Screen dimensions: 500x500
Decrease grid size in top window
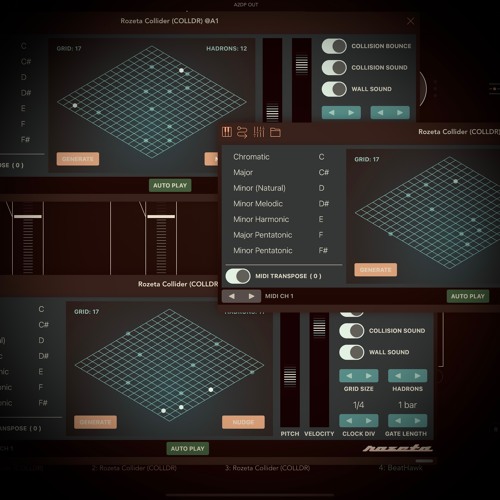[331, 113]
